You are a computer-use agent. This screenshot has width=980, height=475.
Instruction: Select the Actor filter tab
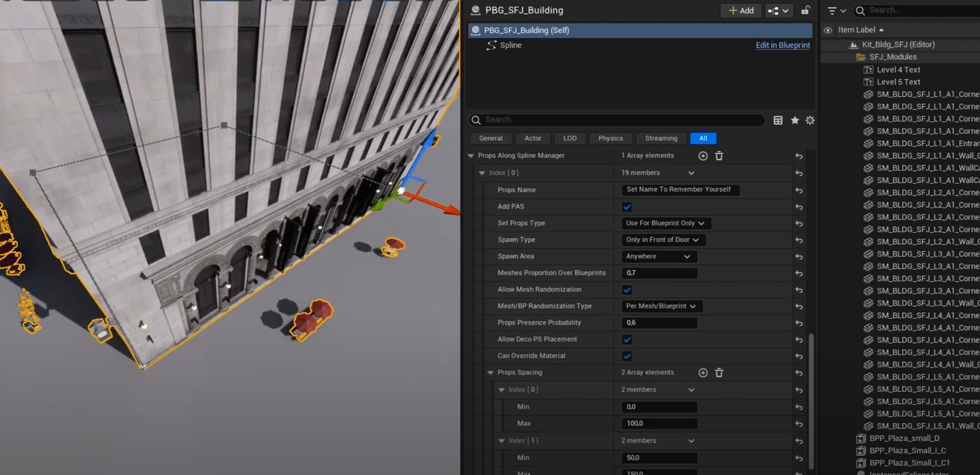[533, 138]
